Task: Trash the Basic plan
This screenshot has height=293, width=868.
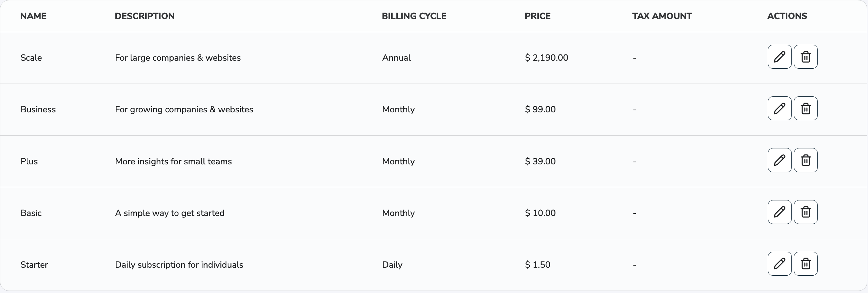Action: (806, 212)
